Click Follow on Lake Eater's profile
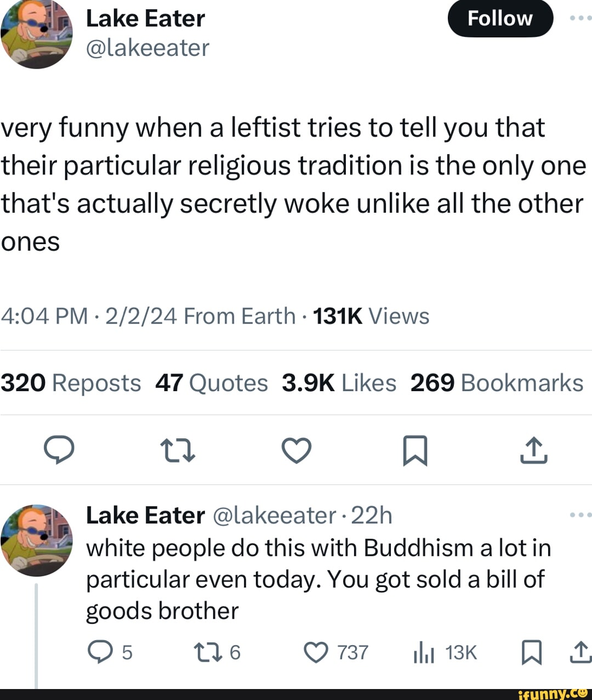This screenshot has height=700, width=592. (500, 18)
